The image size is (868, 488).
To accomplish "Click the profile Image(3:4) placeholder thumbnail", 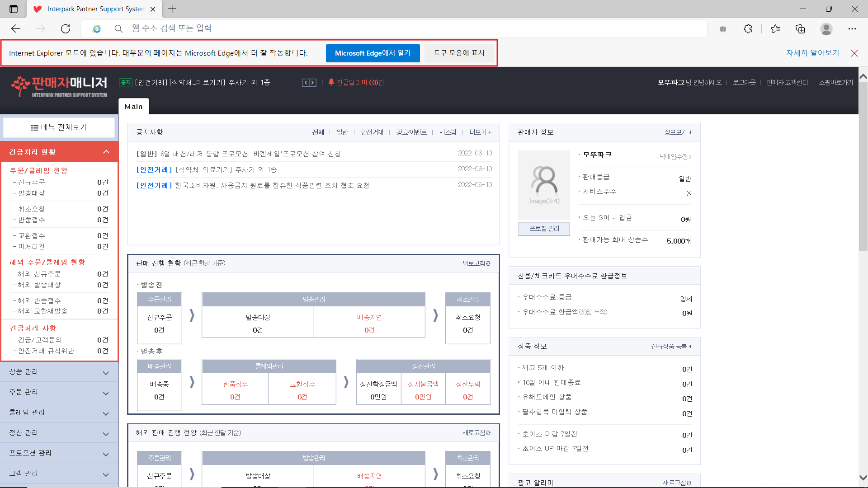I will coord(544,185).
